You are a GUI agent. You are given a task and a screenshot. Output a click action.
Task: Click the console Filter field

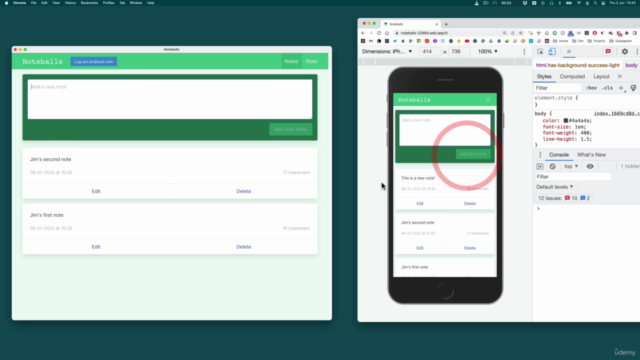(573, 177)
